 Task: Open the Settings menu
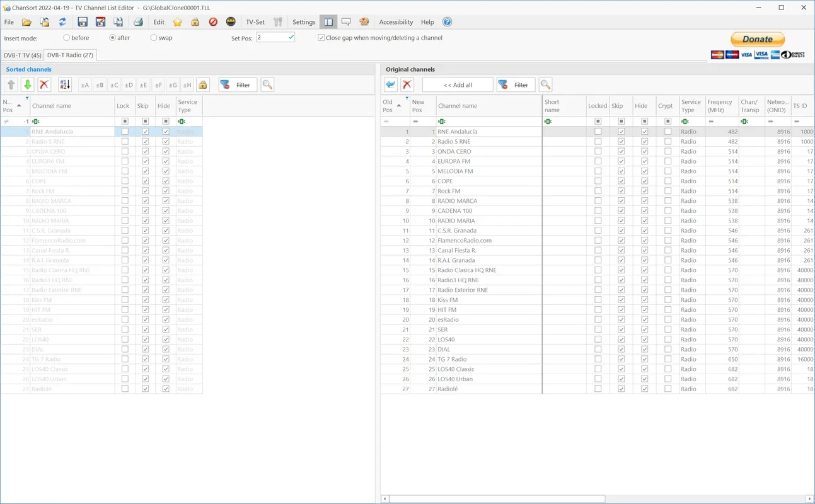click(x=304, y=22)
